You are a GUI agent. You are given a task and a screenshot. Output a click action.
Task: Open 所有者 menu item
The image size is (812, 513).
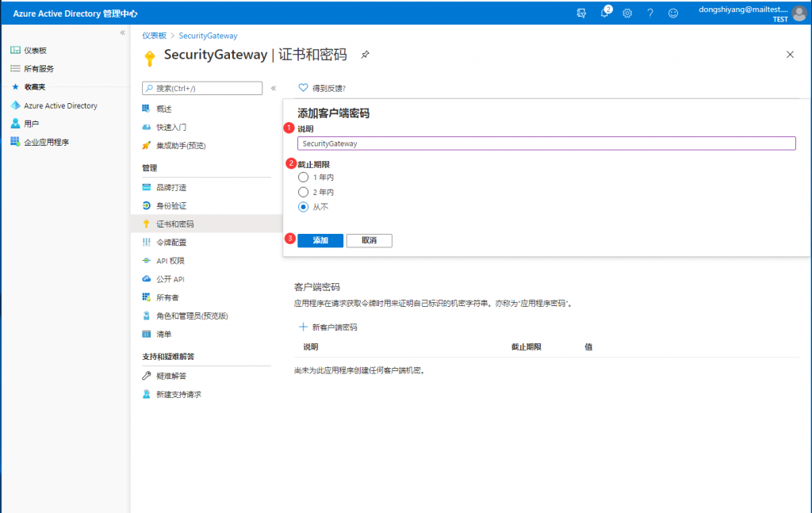click(167, 297)
